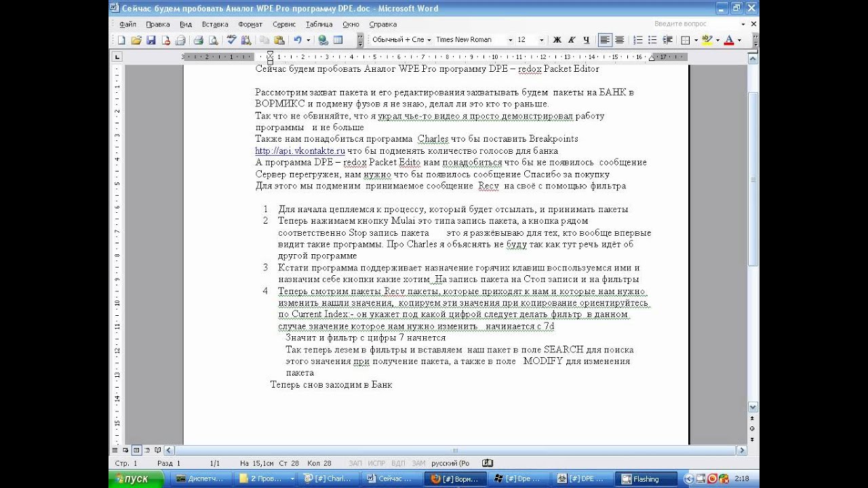Screen dimensions: 868x488
Task: Open the Таблица menu
Action: tap(319, 24)
